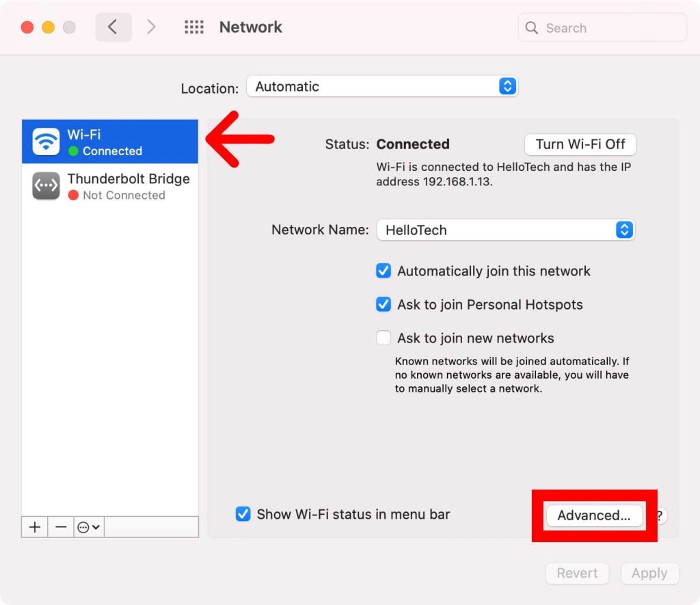Select Thunderbolt Bridge in the service list
The image size is (700, 605).
coord(128,186)
